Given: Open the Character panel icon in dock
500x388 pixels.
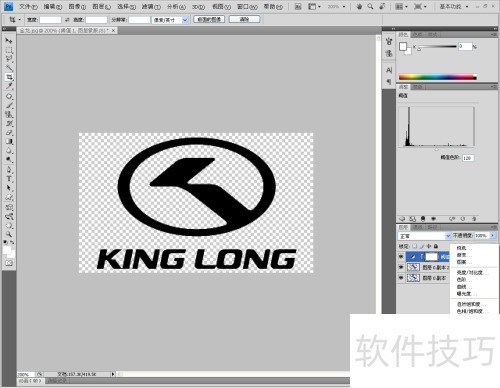Looking at the screenshot, I should (389, 70).
